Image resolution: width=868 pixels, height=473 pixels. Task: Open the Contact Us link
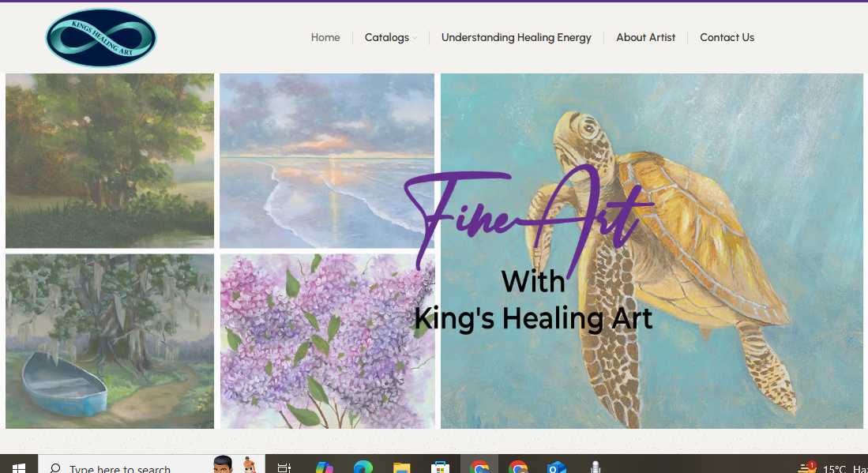click(727, 37)
